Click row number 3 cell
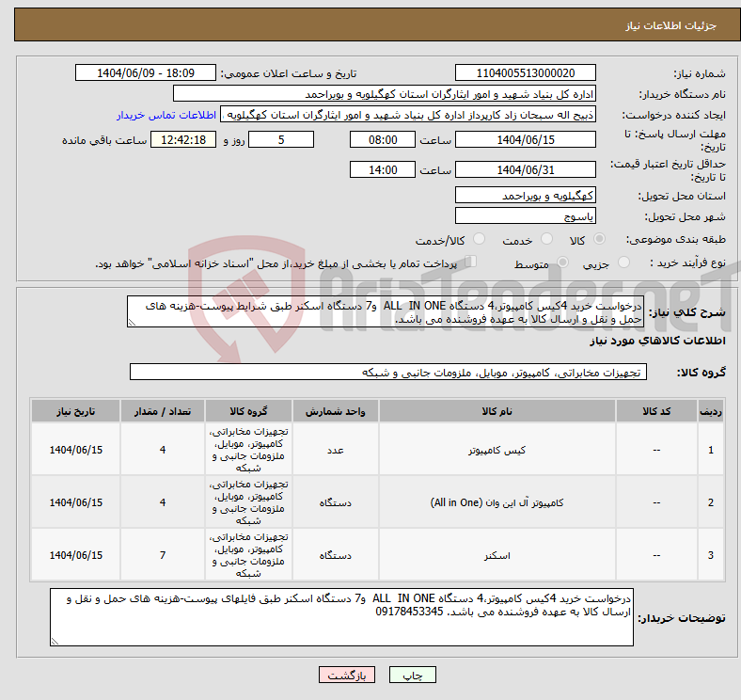Image resolution: width=741 pixels, height=700 pixels. 711,555
